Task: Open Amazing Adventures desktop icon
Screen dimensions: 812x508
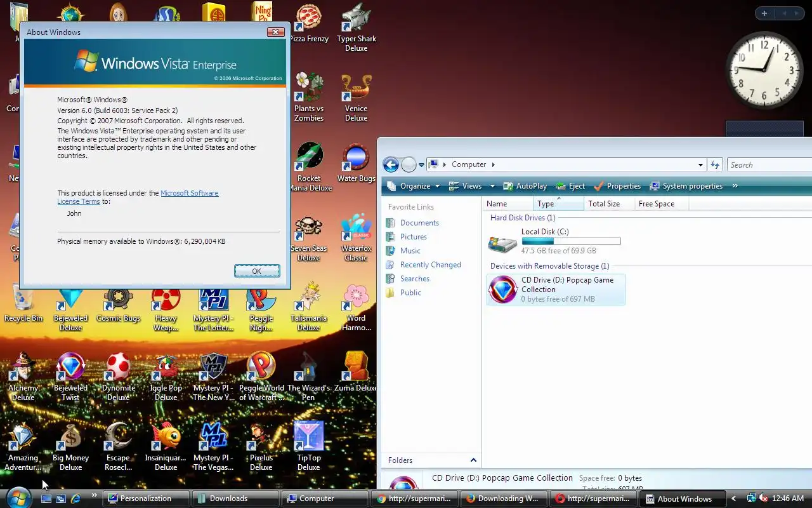Action: click(23, 447)
